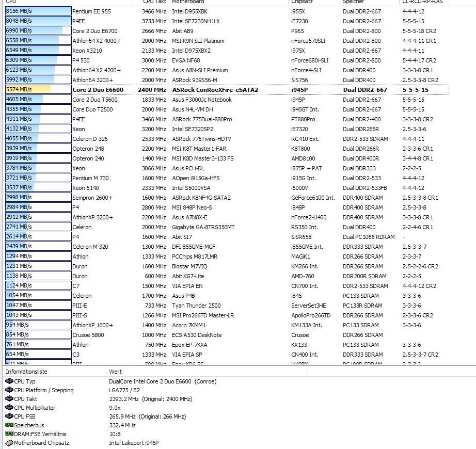Screen dimensions: 476x449
Task: Click Epox EP-7KXA motherboard cell
Action: 190,345
